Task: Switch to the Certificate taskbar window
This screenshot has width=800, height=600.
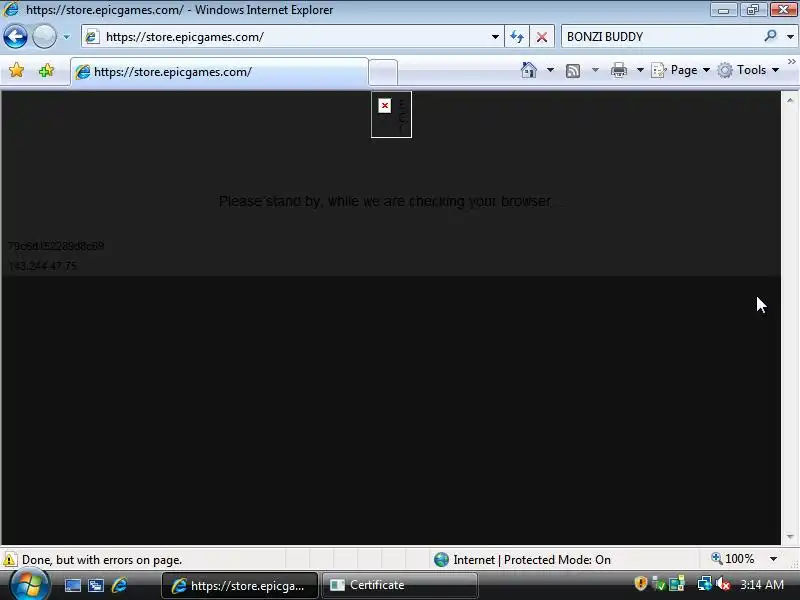Action: click(399, 585)
